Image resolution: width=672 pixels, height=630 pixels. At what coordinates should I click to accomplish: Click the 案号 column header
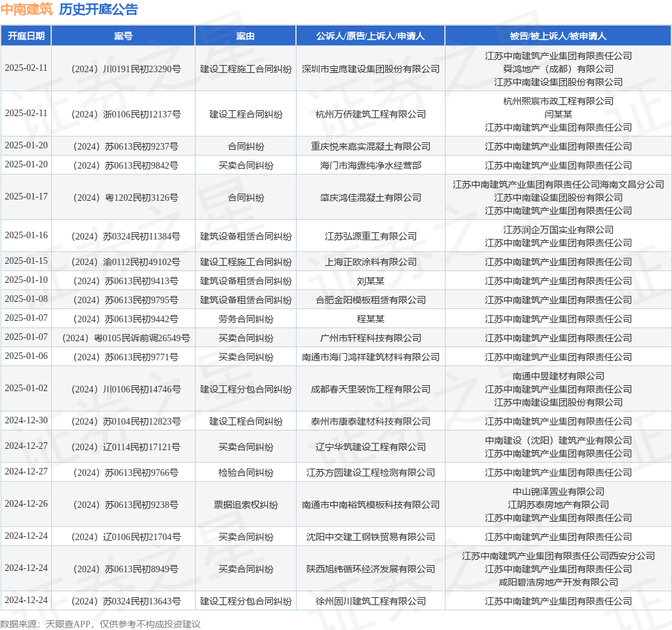pyautogui.click(x=123, y=36)
